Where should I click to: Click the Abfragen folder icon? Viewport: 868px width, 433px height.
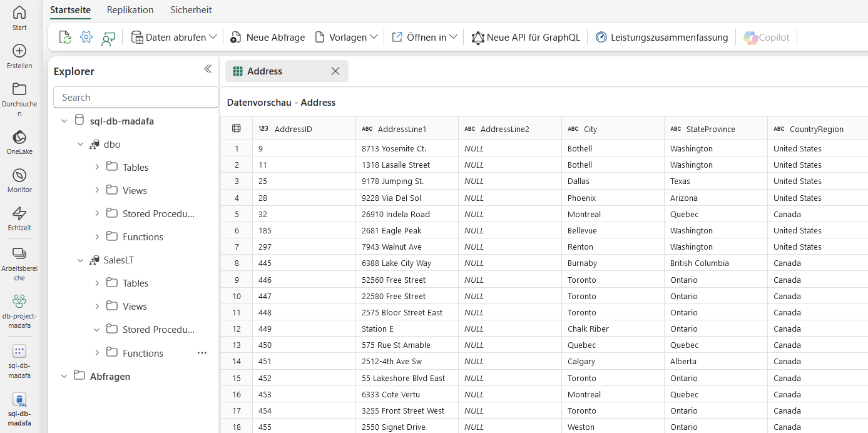79,375
